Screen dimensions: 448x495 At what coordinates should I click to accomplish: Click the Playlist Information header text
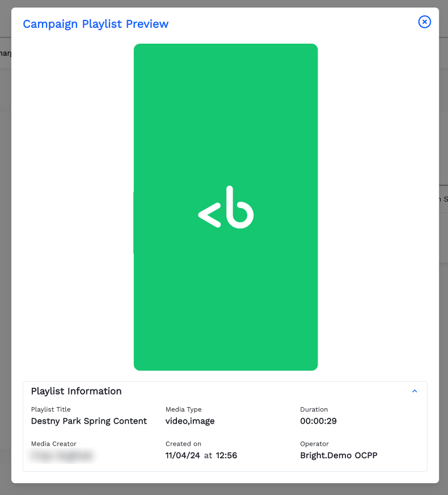[x=76, y=391]
